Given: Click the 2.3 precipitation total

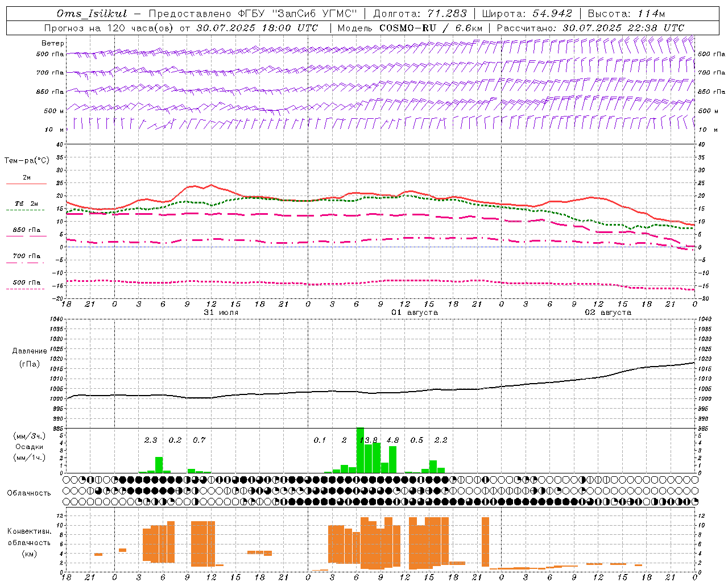Looking at the screenshot, I should [x=151, y=440].
